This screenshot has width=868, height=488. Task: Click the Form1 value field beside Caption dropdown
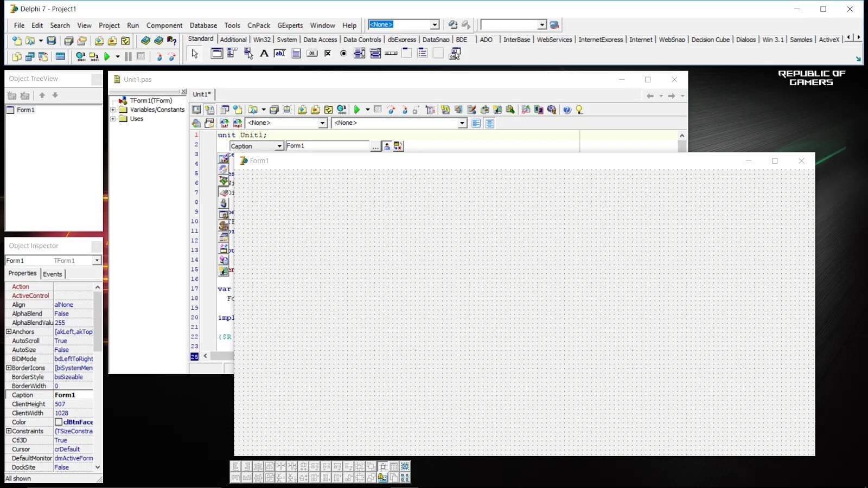pos(327,146)
